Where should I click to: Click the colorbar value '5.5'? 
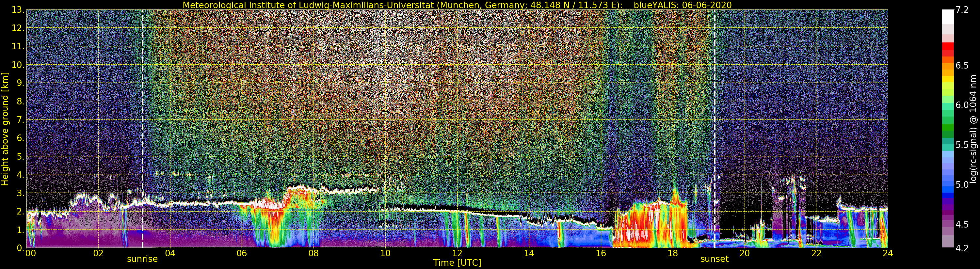(962, 145)
